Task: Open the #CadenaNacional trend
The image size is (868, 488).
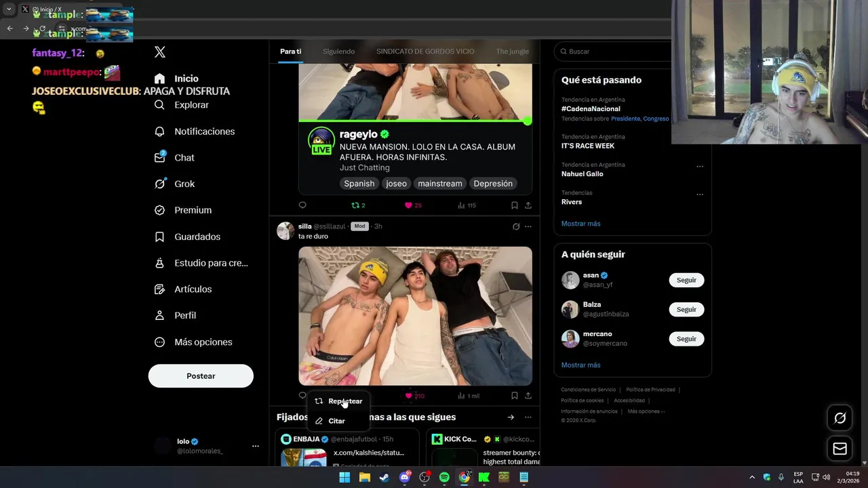Action: tap(591, 108)
